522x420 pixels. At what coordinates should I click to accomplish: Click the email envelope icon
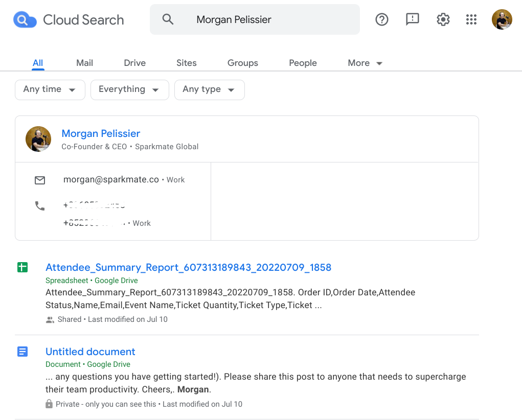[x=40, y=180]
